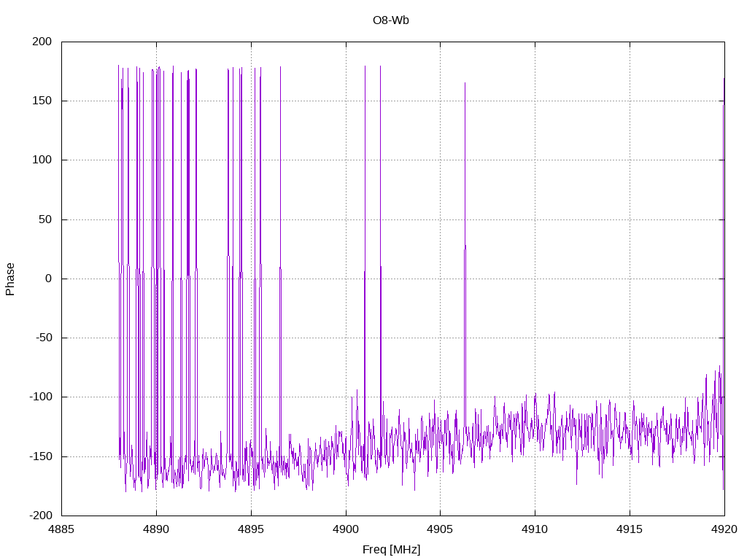Click the y-axis tick label 0

(x=49, y=279)
